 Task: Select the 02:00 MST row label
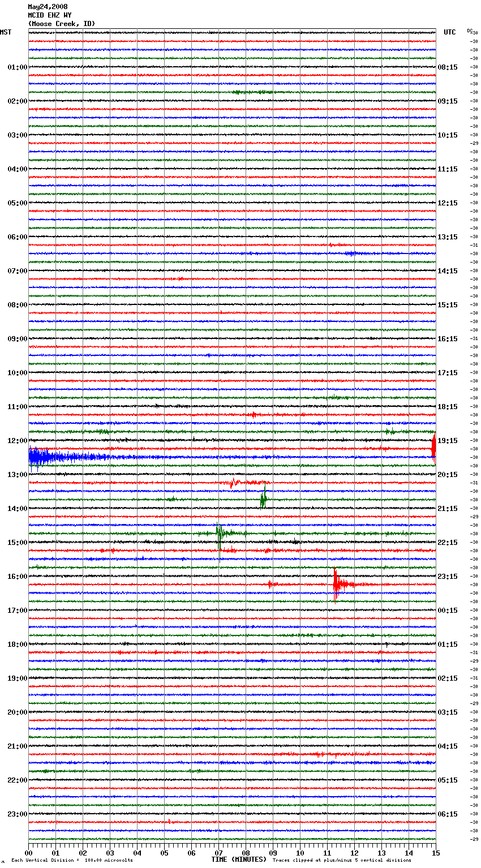(18, 101)
